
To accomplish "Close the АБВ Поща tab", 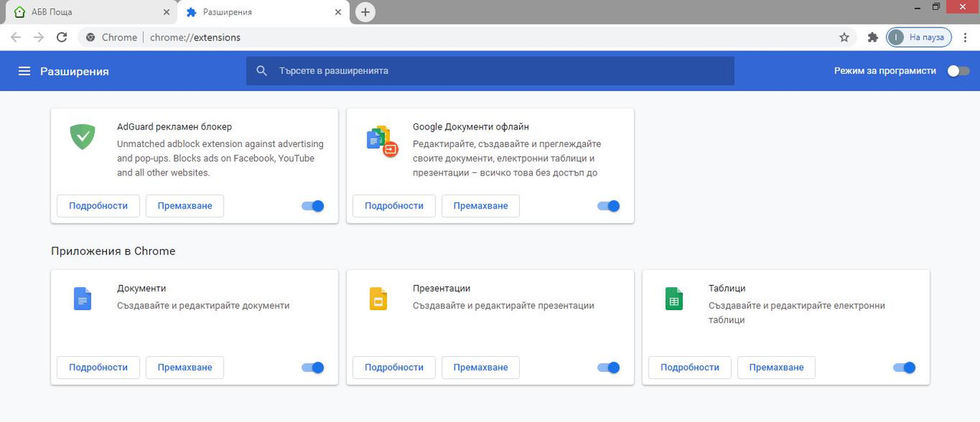I will pos(167,12).
